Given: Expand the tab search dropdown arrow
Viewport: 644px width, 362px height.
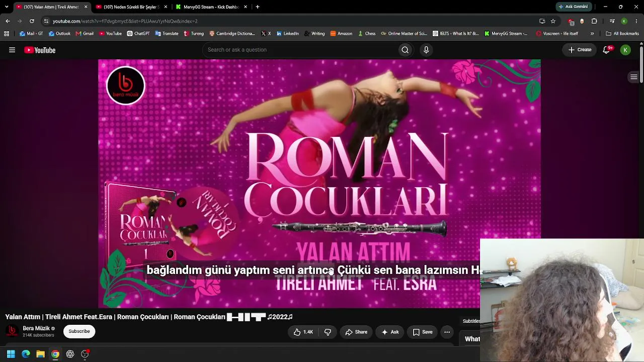Looking at the screenshot, I should click(x=7, y=7).
